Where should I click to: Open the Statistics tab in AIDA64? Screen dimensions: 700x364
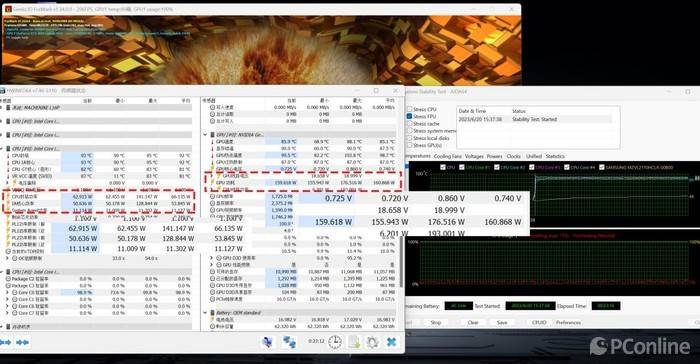pos(555,156)
